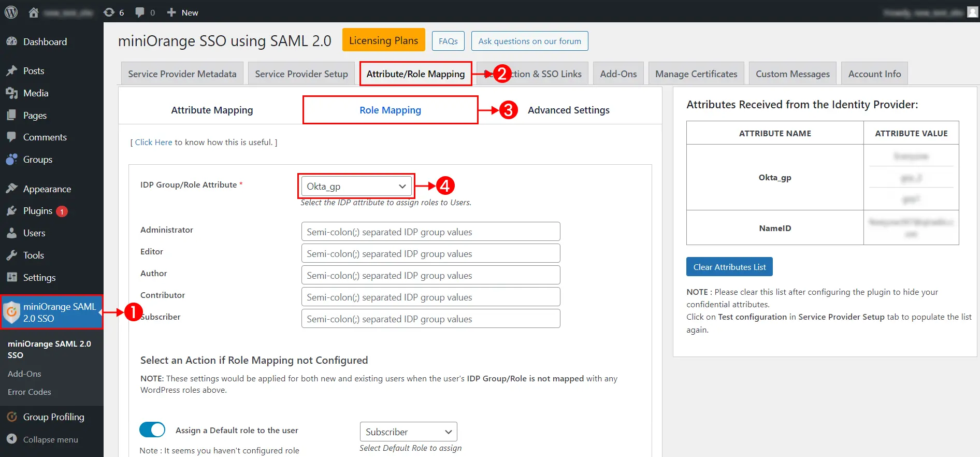Select the Advanced Settings sub-tab
The image size is (980, 457).
coord(568,110)
